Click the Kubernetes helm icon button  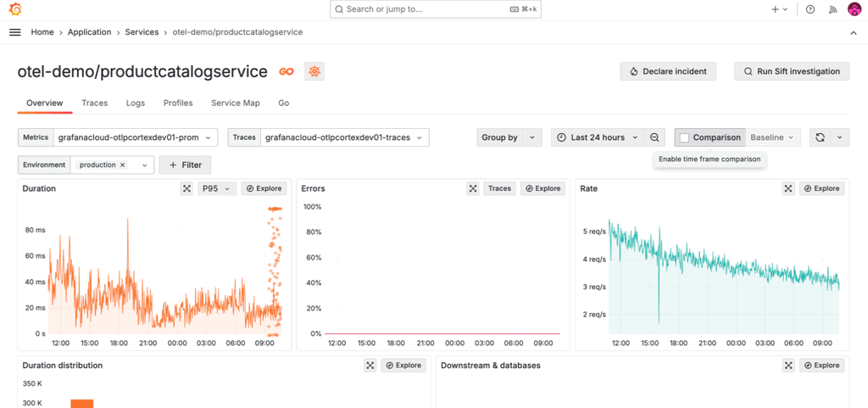click(x=314, y=71)
